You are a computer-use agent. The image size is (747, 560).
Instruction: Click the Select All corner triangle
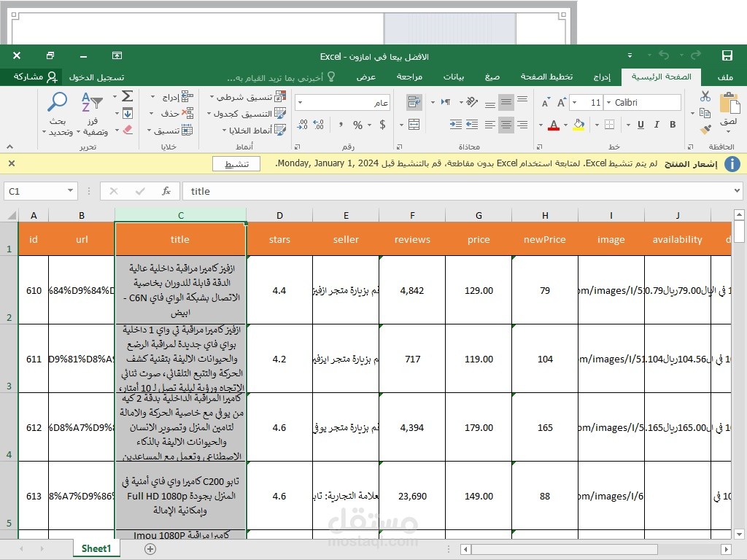click(12, 215)
